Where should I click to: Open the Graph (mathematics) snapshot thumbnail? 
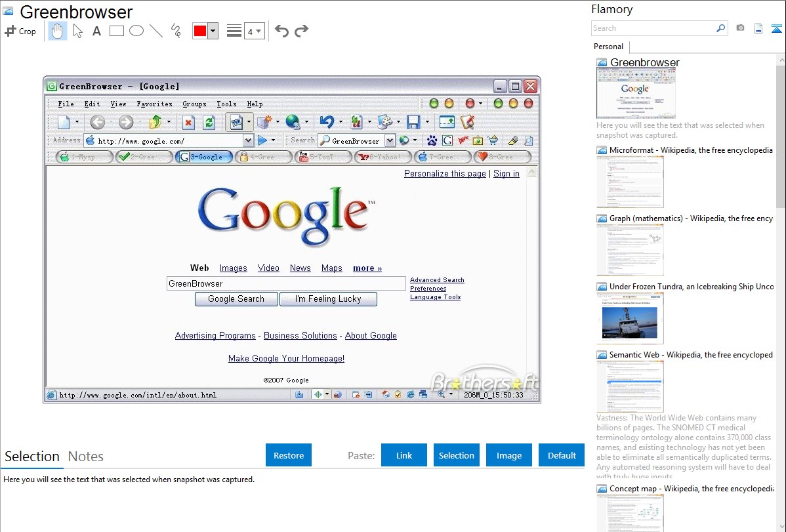click(x=630, y=250)
